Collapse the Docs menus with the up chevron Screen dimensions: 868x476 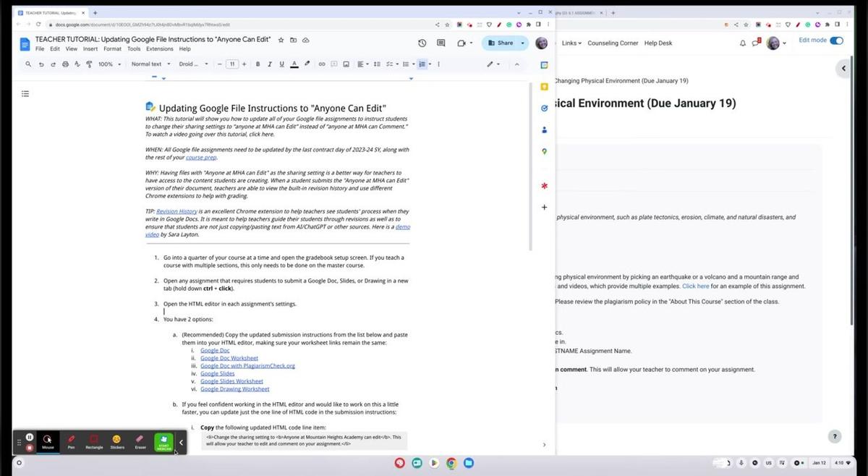pos(516,64)
